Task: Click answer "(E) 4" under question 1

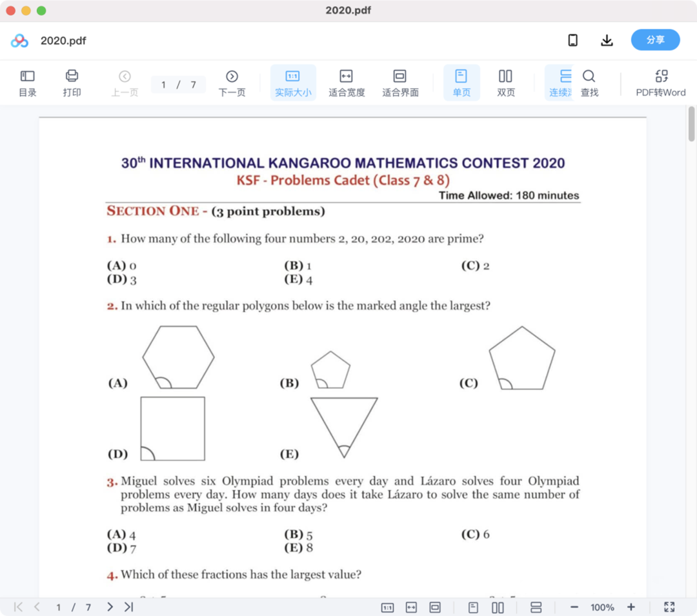Action: pyautogui.click(x=298, y=279)
